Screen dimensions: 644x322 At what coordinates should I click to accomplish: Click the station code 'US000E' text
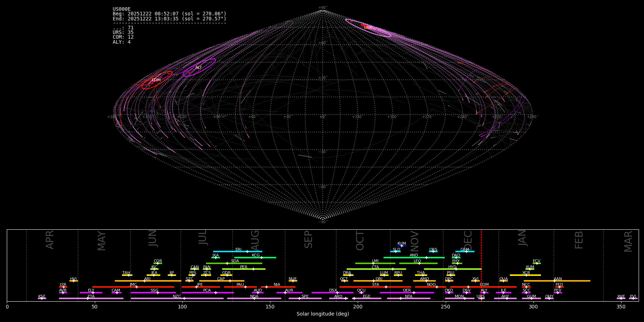pos(122,9)
